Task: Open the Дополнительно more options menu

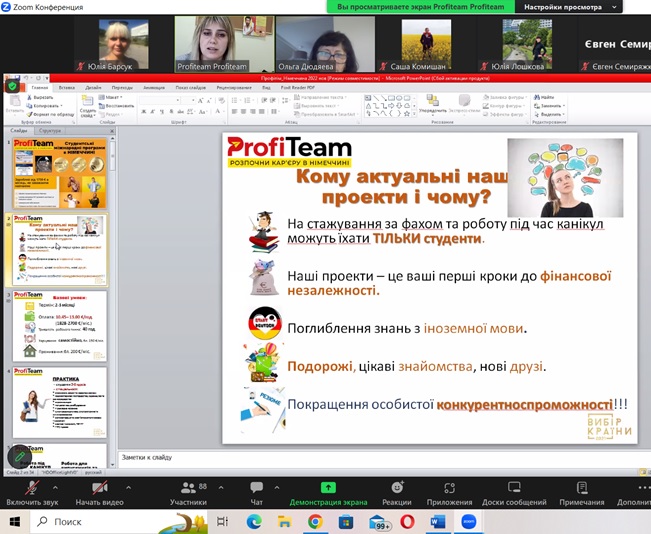Action: coord(635,494)
